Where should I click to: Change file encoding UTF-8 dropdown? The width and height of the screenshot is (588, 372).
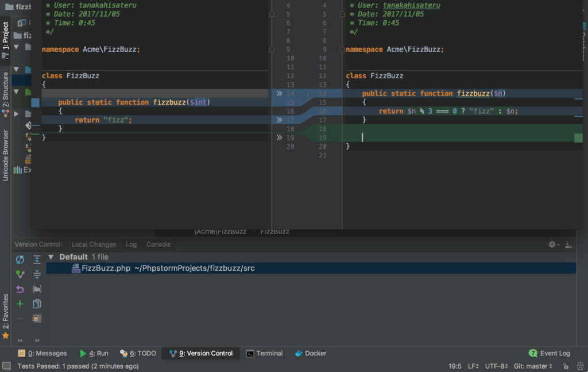coord(497,366)
